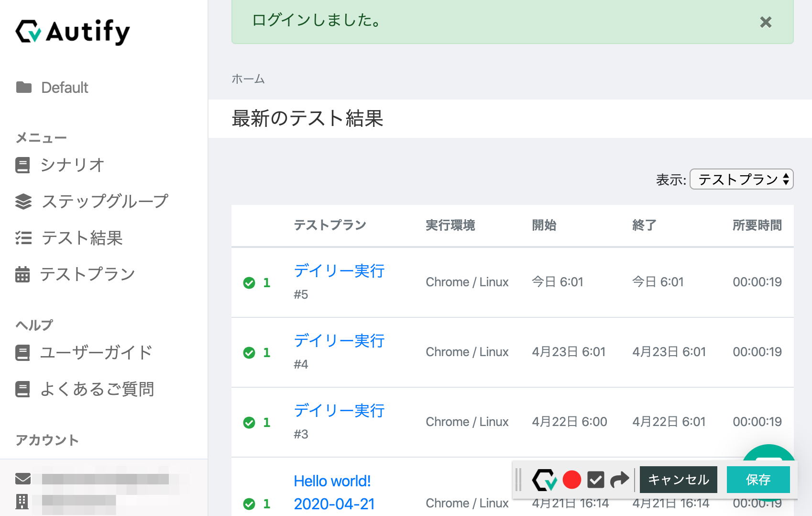Click green success status icon for デイリー実行 #5

click(249, 283)
